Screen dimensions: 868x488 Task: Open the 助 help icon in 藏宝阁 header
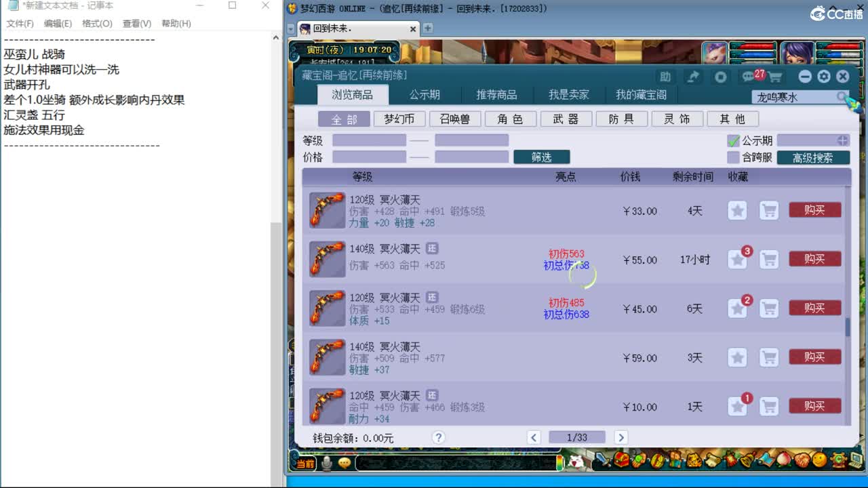(665, 77)
